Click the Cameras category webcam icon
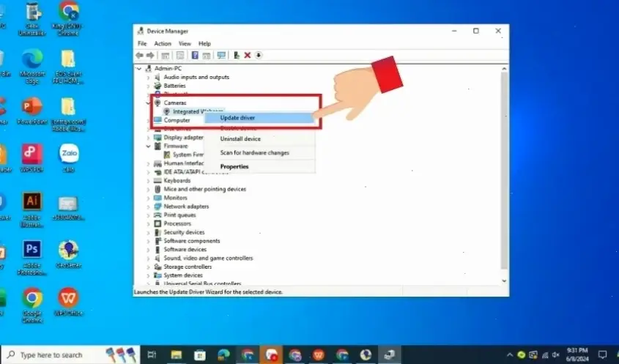 click(x=157, y=103)
